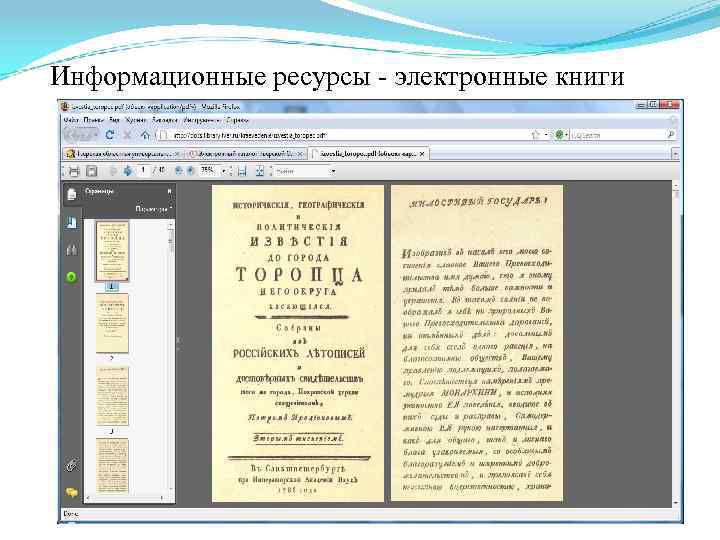Click the green circle icon in sidebar
The height and width of the screenshot is (540, 720).
72,277
